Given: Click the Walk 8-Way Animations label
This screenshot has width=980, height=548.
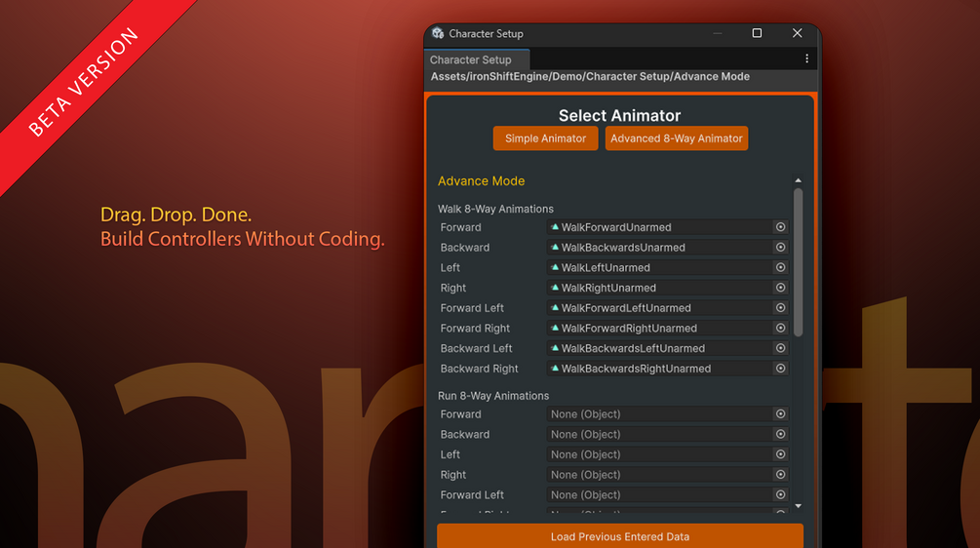Looking at the screenshot, I should (495, 209).
